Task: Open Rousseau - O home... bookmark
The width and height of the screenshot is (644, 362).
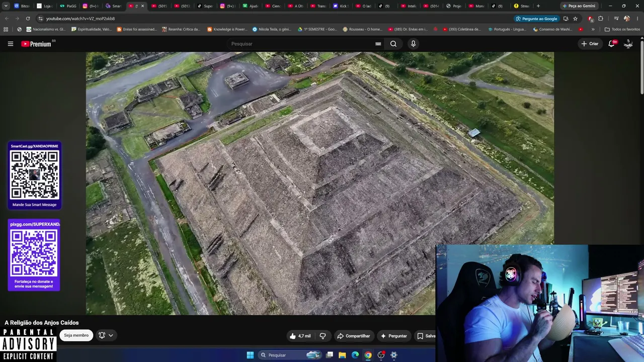Action: (x=362, y=29)
